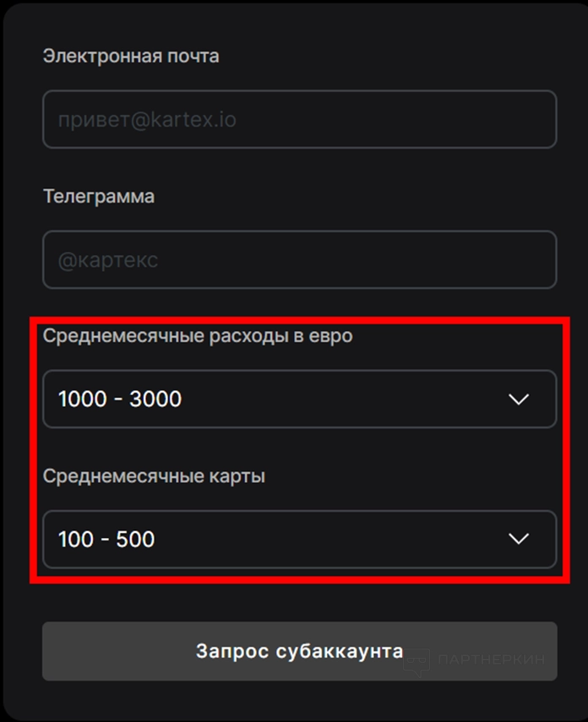Focus the Телеграмма text field
Viewport: 588px width, 722px height.
[x=299, y=259]
